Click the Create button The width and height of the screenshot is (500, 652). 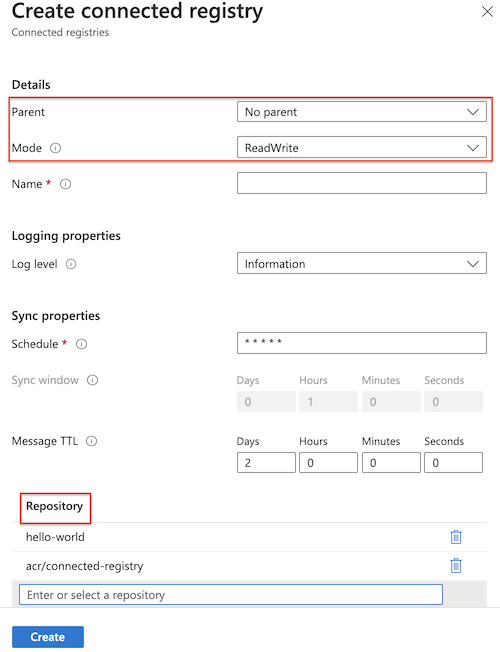pyautogui.click(x=48, y=637)
